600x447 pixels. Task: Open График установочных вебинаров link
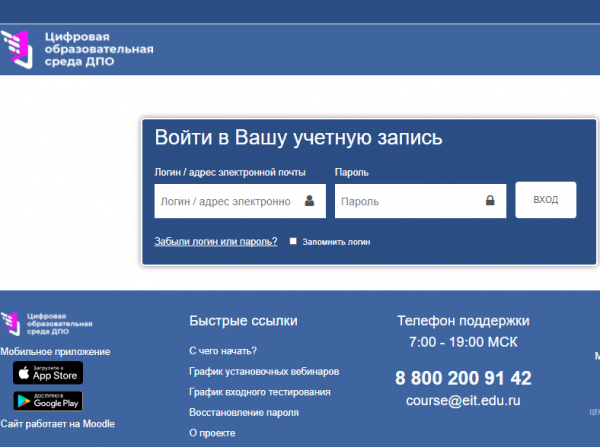pos(264,372)
